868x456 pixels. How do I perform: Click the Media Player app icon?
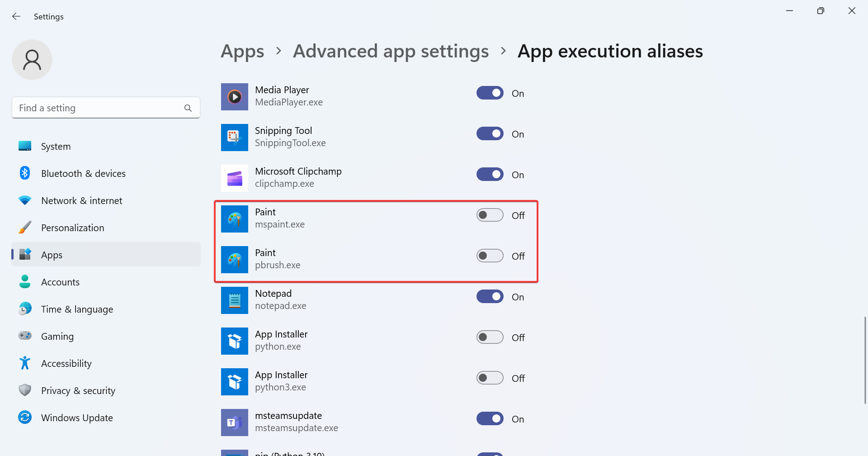click(234, 97)
